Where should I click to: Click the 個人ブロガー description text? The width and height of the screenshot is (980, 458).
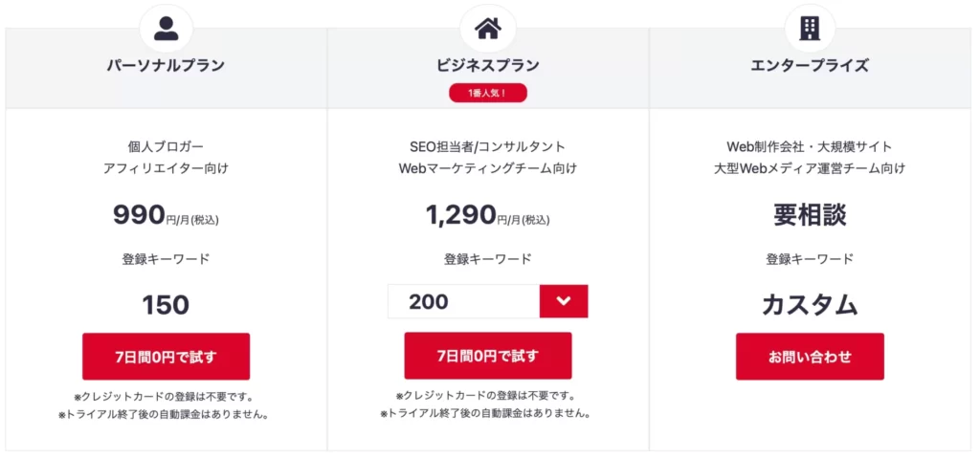(166, 147)
